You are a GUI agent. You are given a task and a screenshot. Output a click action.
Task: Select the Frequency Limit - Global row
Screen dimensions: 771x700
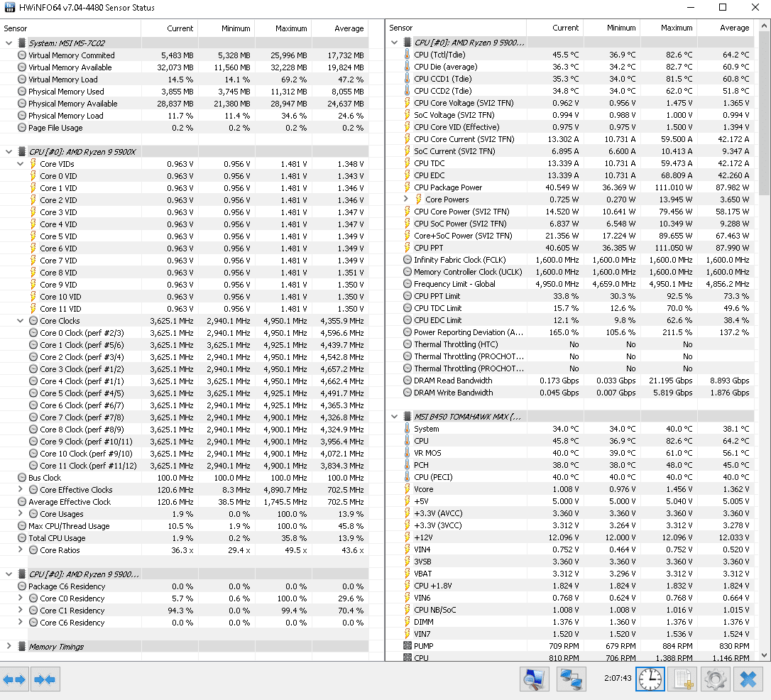tap(570, 284)
